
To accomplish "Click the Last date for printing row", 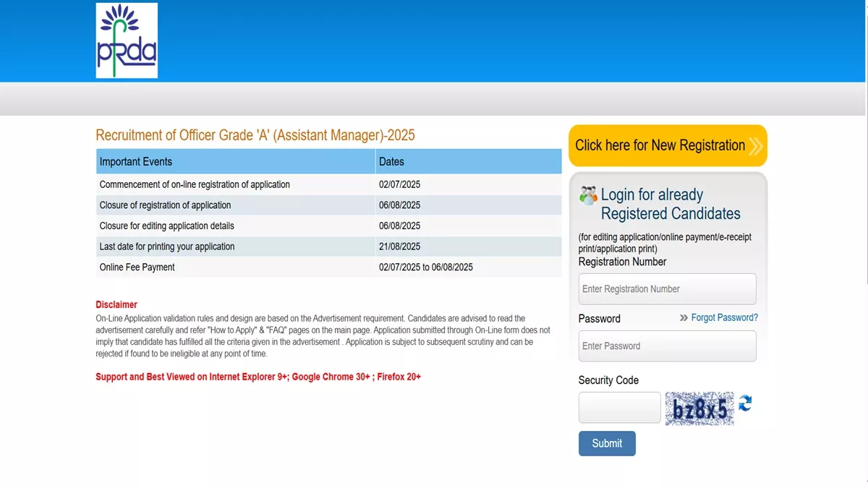I will (x=329, y=247).
